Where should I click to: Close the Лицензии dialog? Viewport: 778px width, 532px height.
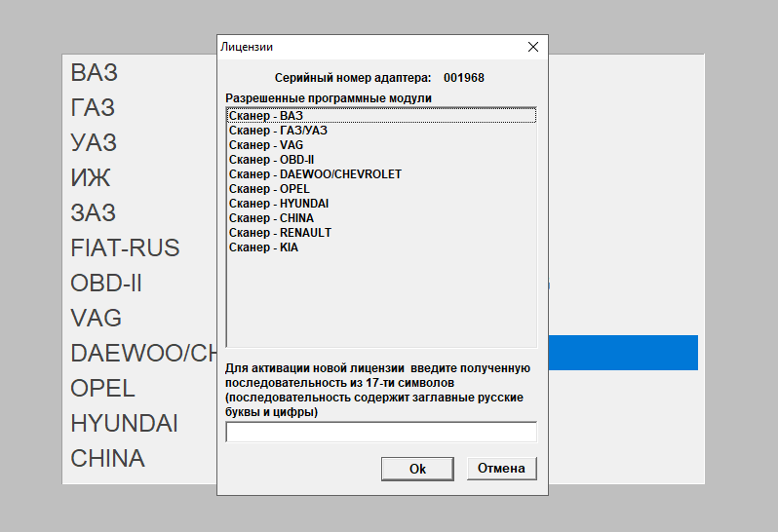coord(533,47)
